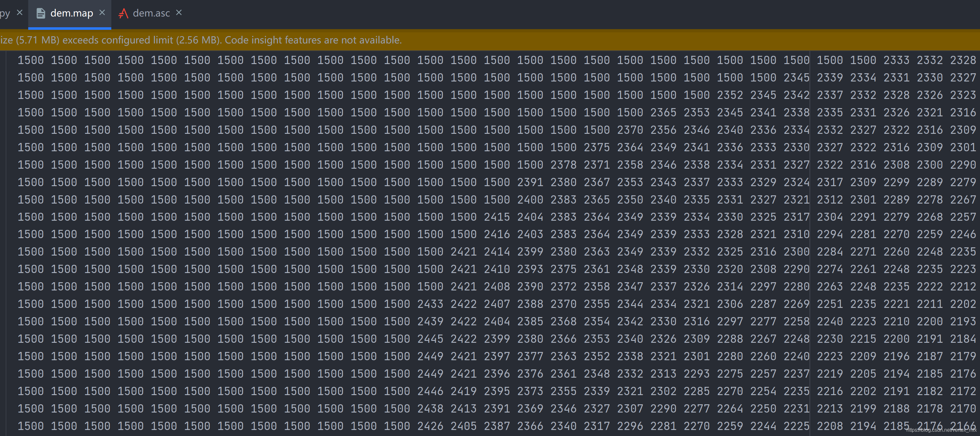Close the dem.map tab
The height and width of the screenshot is (436, 980).
point(102,13)
